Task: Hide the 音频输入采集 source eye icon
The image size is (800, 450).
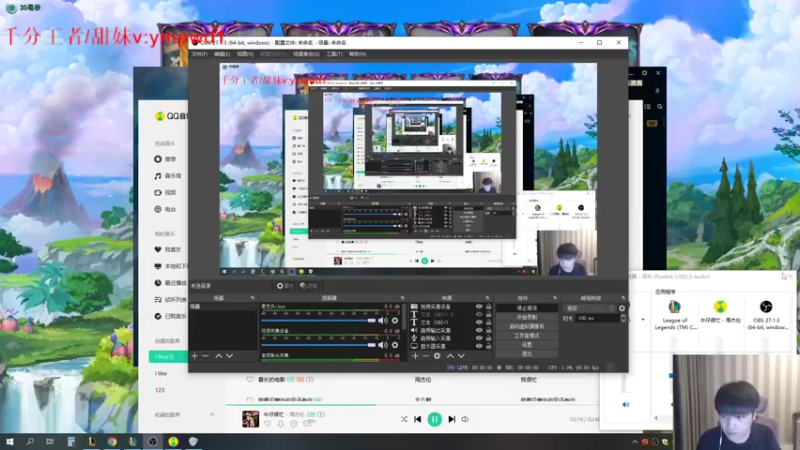Action: (479, 338)
